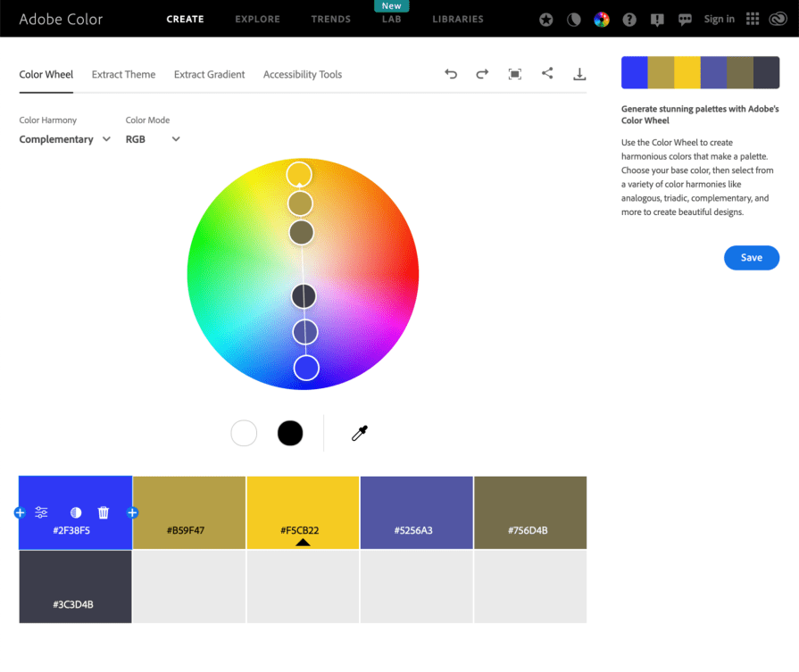Switch to the Extract Theme tab
799x672 pixels.
point(123,74)
